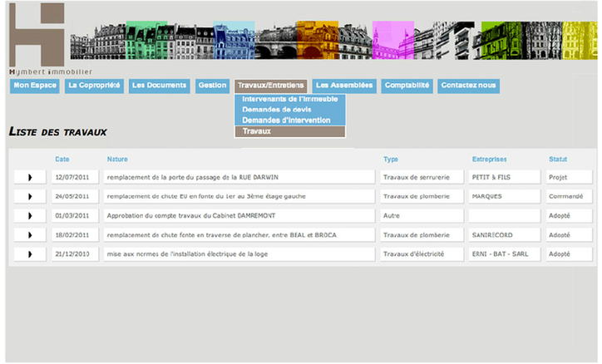Image resolution: width=602 pixels, height=364 pixels.
Task: Click 'Autre' type cell
Action: [x=422, y=215]
